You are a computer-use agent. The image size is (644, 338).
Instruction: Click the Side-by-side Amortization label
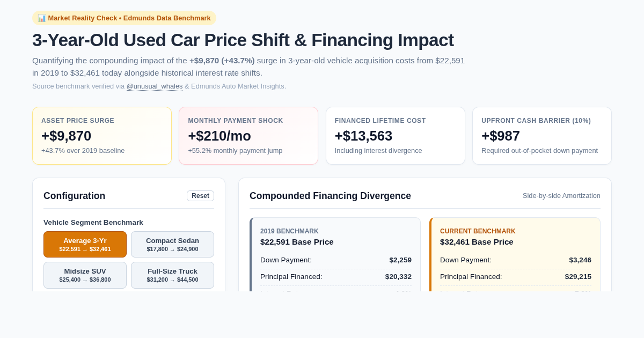[561, 196]
